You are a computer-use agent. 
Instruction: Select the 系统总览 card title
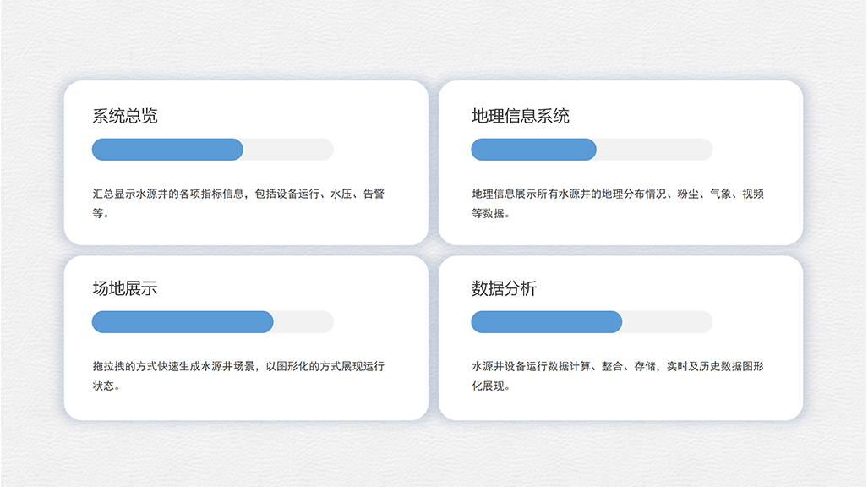point(125,116)
